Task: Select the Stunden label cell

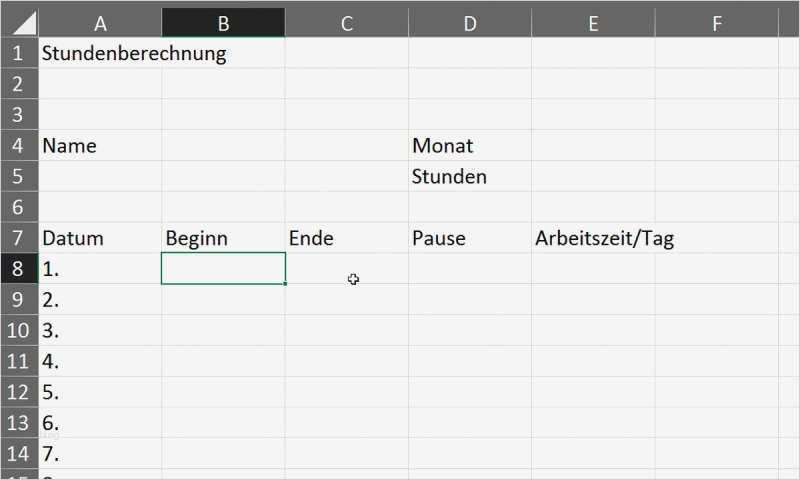Action: 470,177
